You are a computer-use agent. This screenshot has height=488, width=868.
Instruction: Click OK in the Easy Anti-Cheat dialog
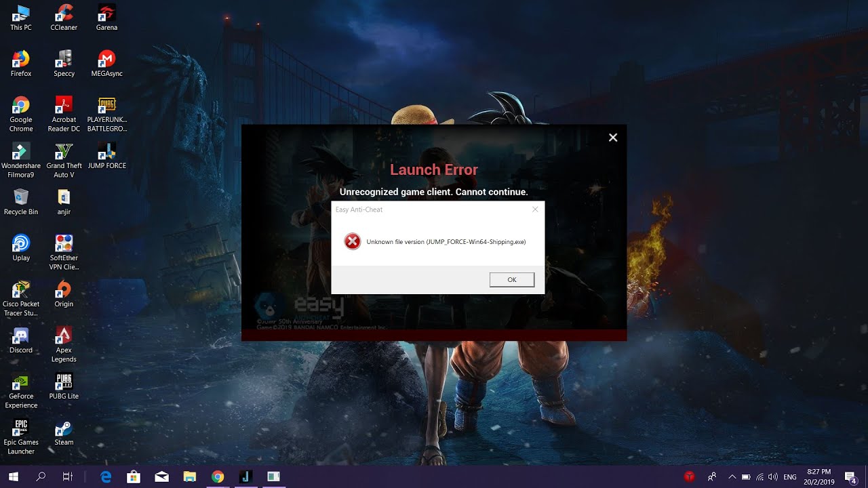[512, 279]
